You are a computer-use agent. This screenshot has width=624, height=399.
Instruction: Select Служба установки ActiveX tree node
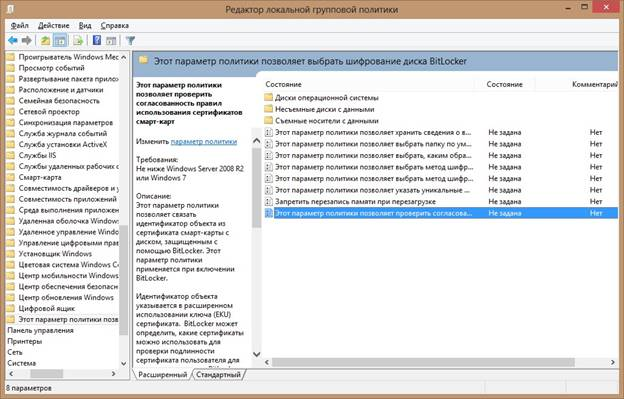point(62,144)
